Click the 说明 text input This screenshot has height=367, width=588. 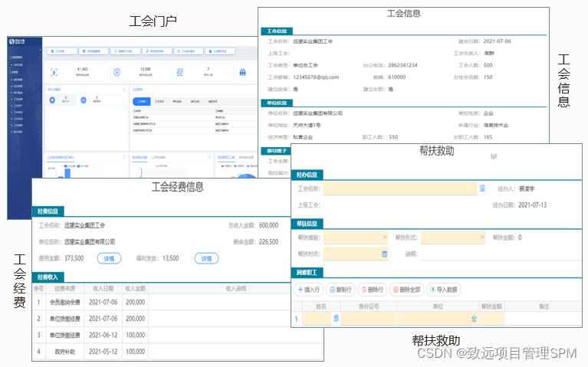pyautogui.click(x=501, y=254)
